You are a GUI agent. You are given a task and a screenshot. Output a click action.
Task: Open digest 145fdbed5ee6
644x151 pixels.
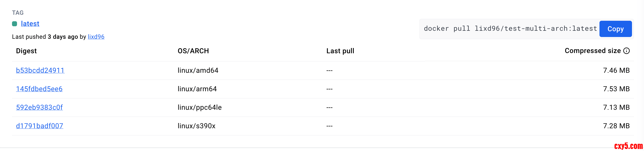click(39, 89)
